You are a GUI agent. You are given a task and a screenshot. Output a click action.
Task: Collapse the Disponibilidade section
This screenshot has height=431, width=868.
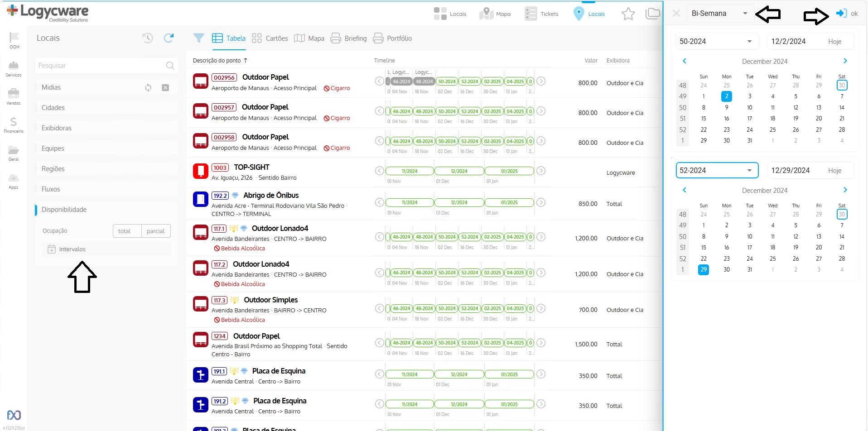pyautogui.click(x=106, y=210)
